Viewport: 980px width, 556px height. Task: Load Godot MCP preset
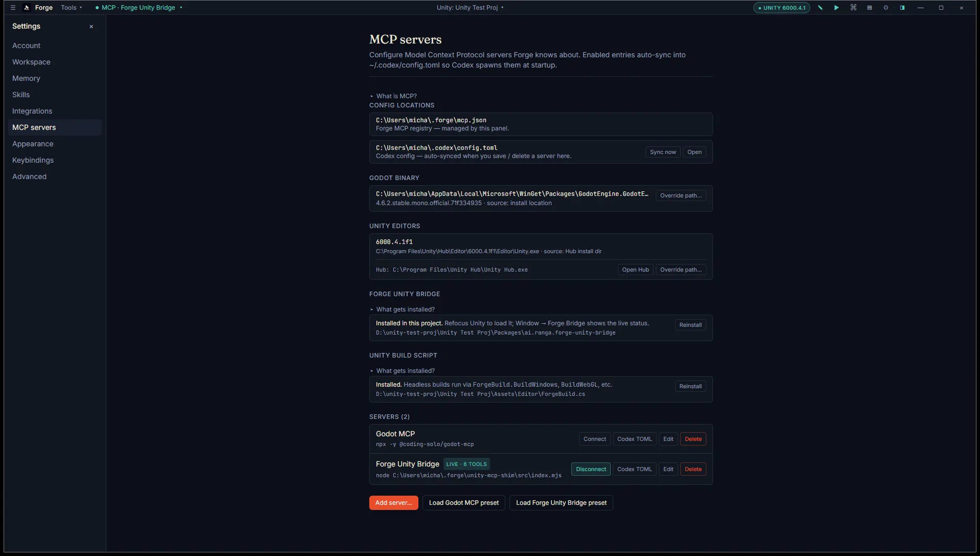tap(464, 503)
